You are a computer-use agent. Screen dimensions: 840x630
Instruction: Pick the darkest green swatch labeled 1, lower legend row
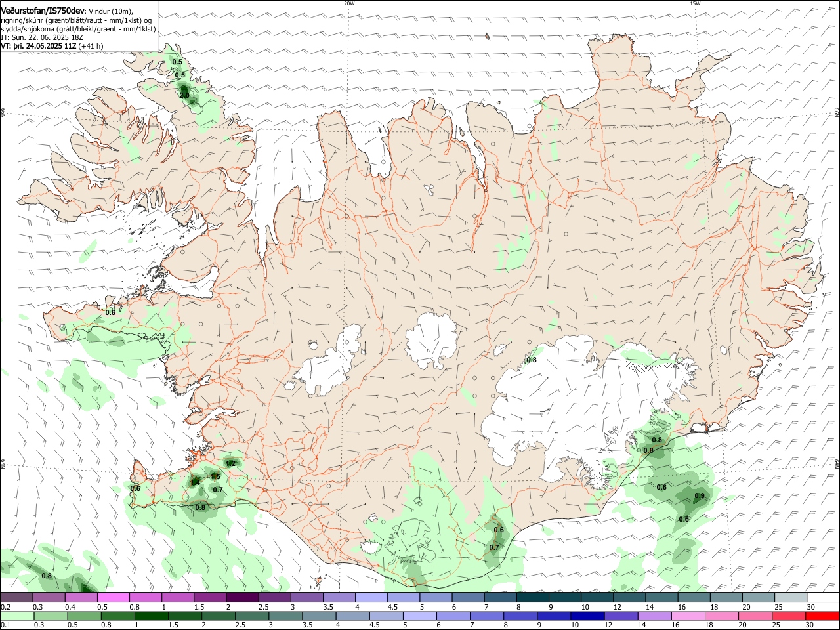[152, 616]
